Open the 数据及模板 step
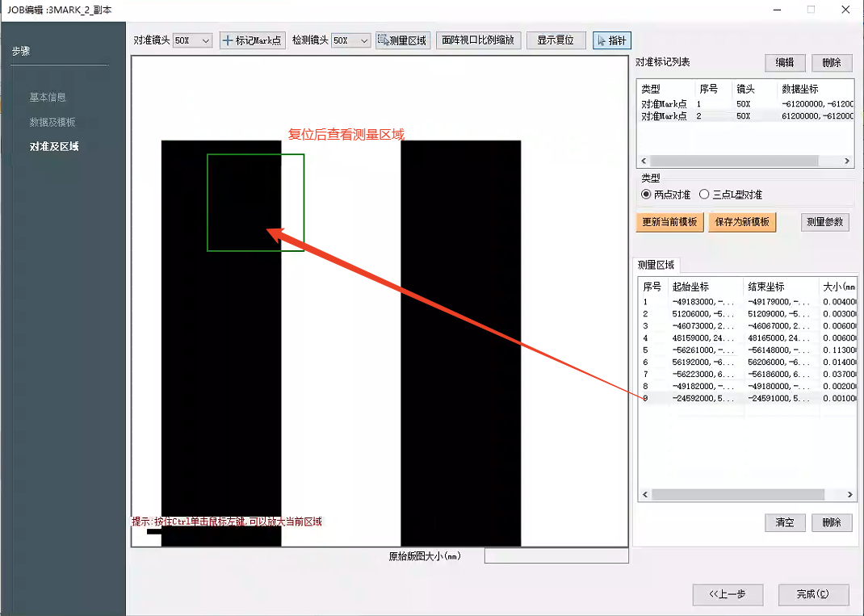 (x=52, y=122)
